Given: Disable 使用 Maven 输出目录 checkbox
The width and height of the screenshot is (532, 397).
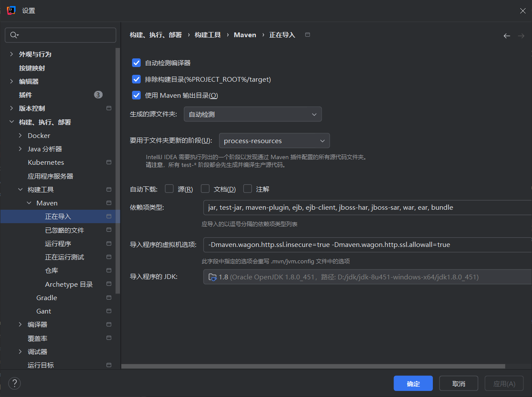Looking at the screenshot, I should tap(136, 95).
